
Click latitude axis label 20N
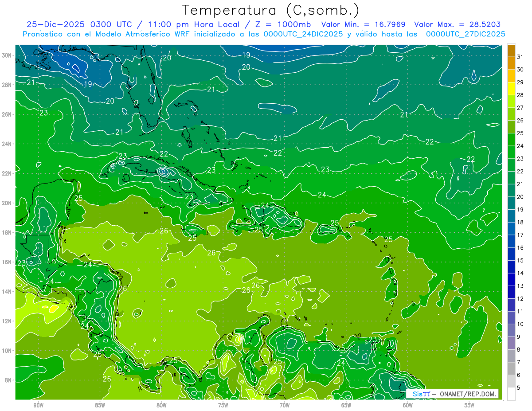pos(6,203)
